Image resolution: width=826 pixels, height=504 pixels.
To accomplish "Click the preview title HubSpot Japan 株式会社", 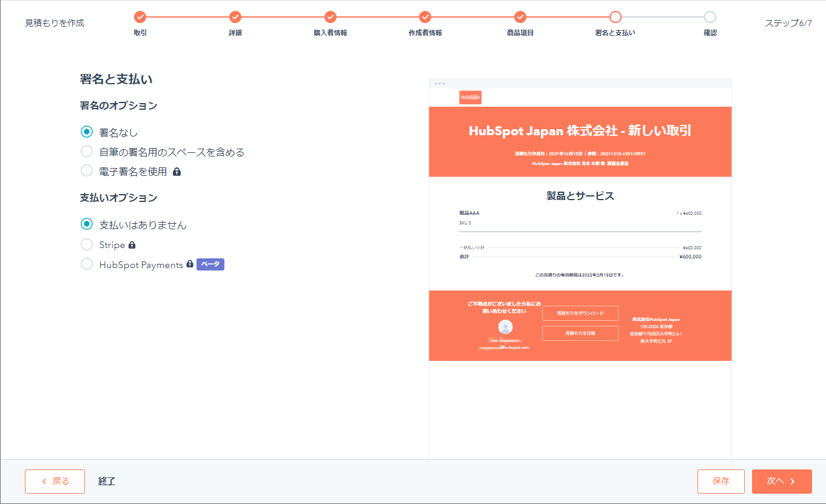I will point(580,131).
